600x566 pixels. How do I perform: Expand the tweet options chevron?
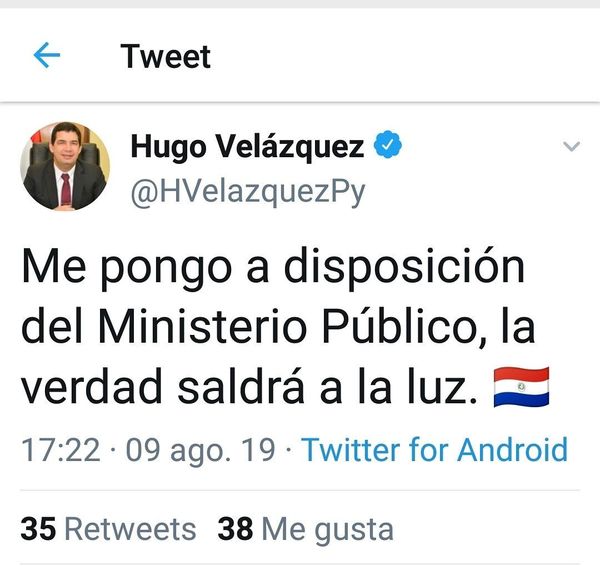(x=572, y=146)
